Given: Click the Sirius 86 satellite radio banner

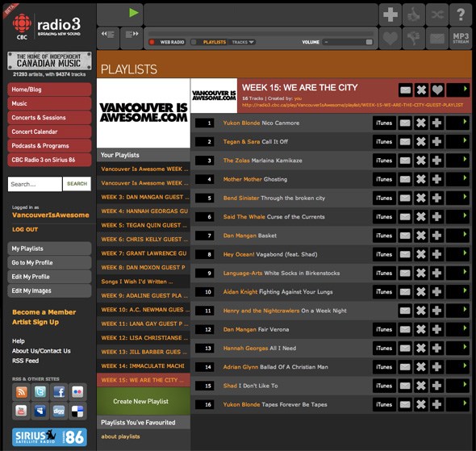Looking at the screenshot, I should click(x=49, y=437).
